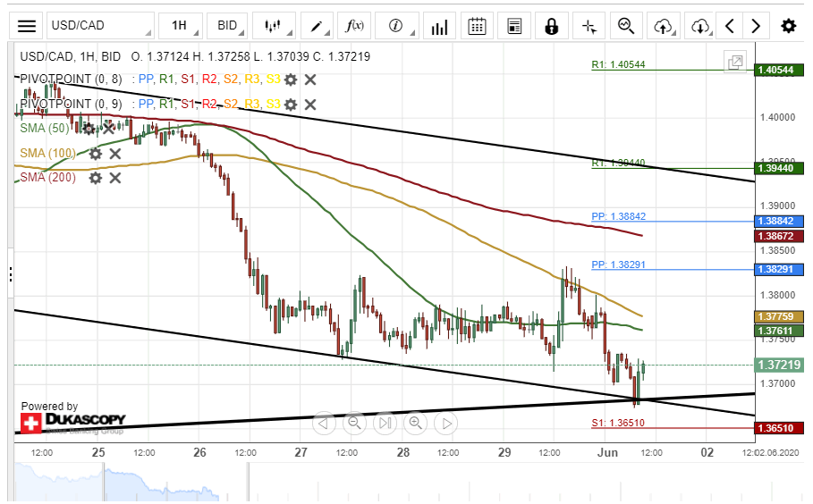The width and height of the screenshot is (813, 504).
Task: Click the SMA 100 value tag 1.37759
Action: point(779,316)
